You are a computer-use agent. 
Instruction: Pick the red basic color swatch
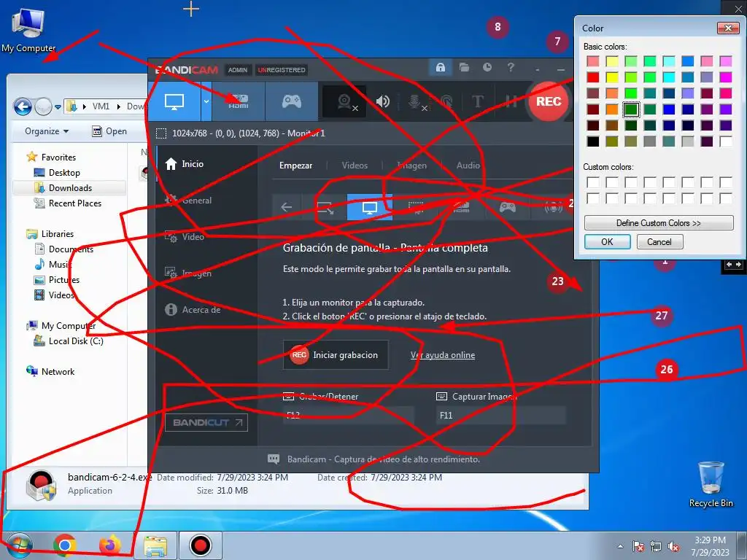pos(592,77)
